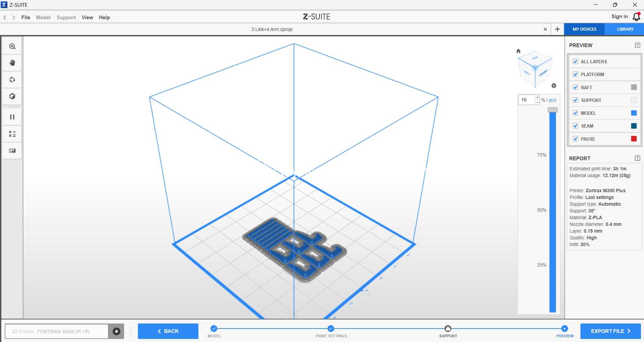The width and height of the screenshot is (644, 342).
Task: Click the Sign in link
Action: (619, 16)
